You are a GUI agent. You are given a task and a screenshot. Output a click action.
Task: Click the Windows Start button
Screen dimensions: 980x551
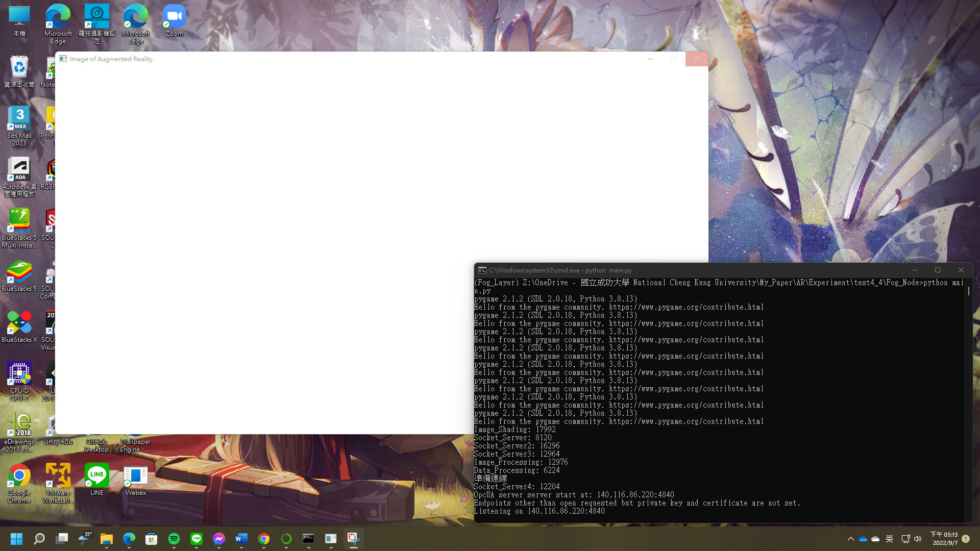16,539
